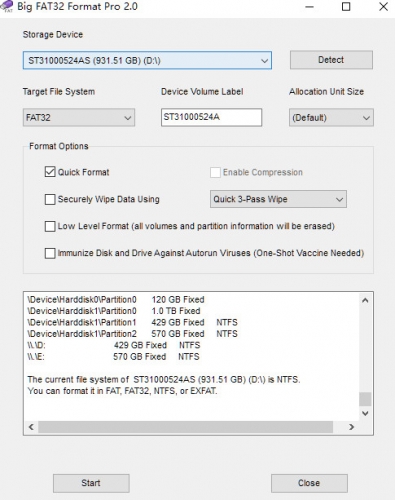This screenshot has width=395, height=500.
Task: Uncheck the Quick Format checkbox
Action: tap(50, 172)
